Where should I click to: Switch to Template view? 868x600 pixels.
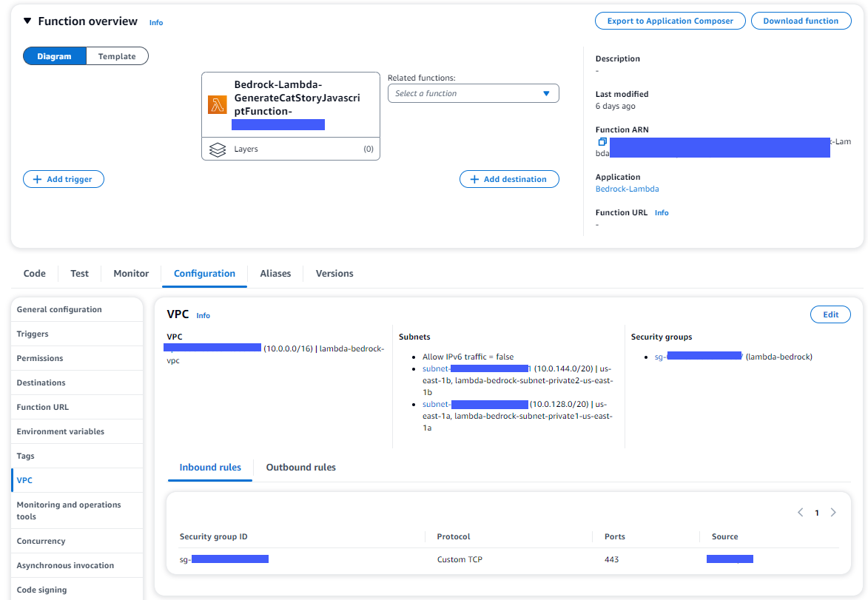click(117, 56)
